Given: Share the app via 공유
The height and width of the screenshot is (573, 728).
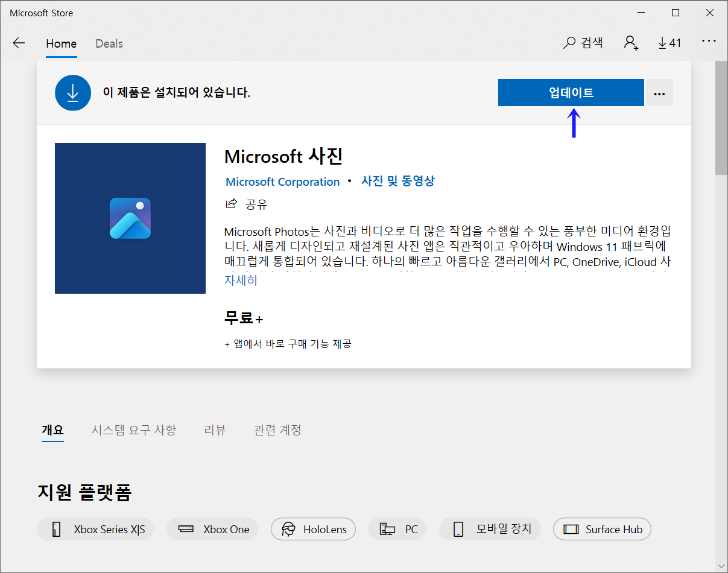Looking at the screenshot, I should (x=247, y=204).
